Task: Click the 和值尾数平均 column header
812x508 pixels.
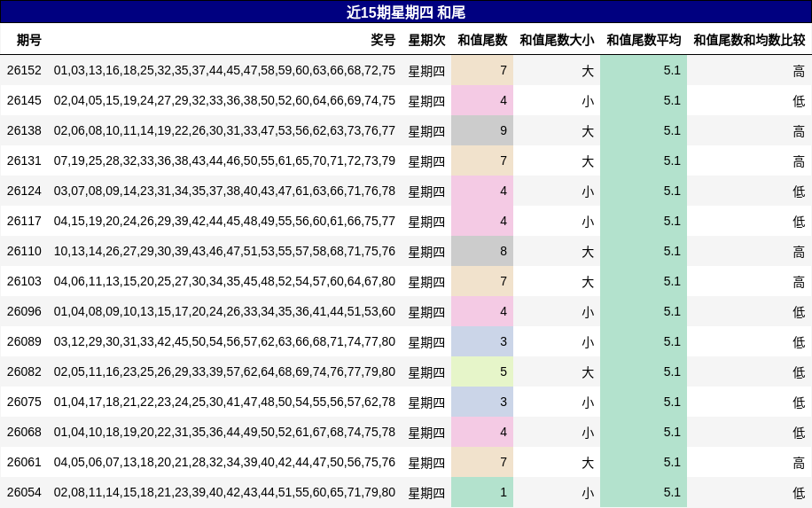Action: [644, 40]
